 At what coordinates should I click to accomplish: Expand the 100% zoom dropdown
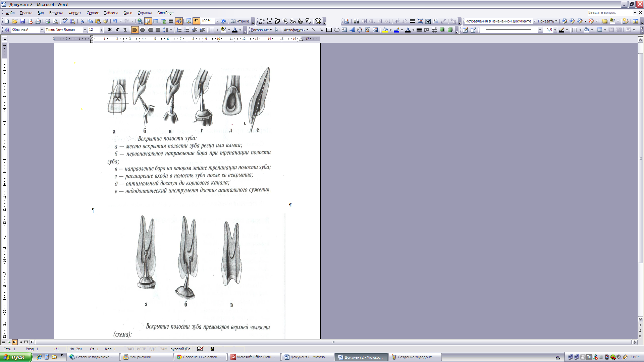click(x=217, y=21)
